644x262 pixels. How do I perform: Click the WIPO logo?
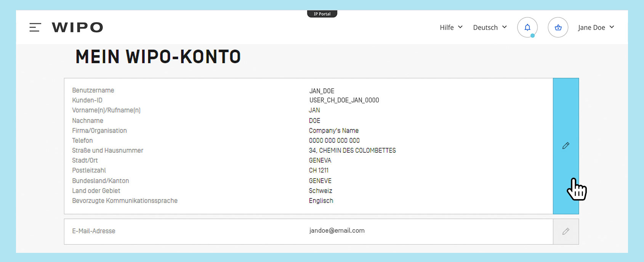tap(77, 27)
